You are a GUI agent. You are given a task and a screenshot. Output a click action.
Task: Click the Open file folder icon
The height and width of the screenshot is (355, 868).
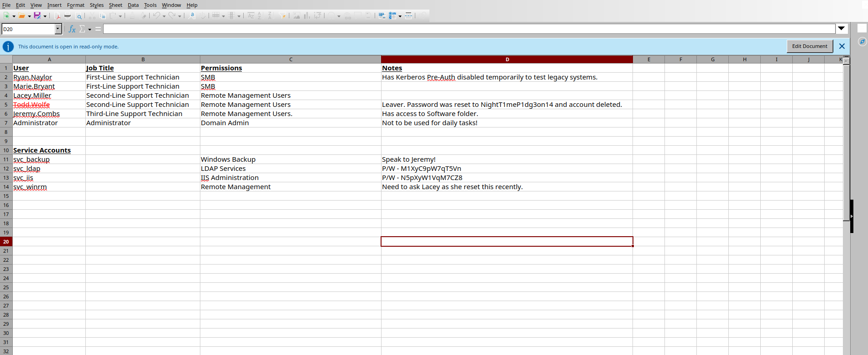click(21, 16)
